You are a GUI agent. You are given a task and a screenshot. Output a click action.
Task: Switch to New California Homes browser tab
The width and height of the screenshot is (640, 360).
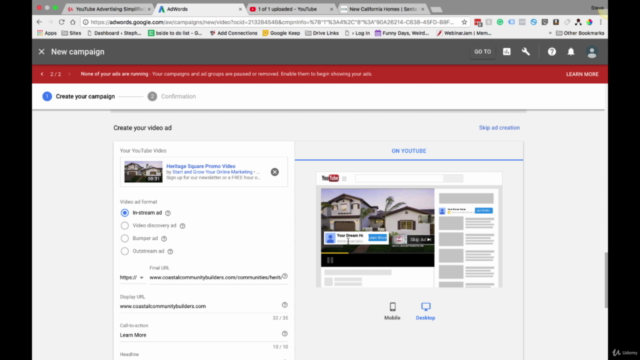pos(382,9)
